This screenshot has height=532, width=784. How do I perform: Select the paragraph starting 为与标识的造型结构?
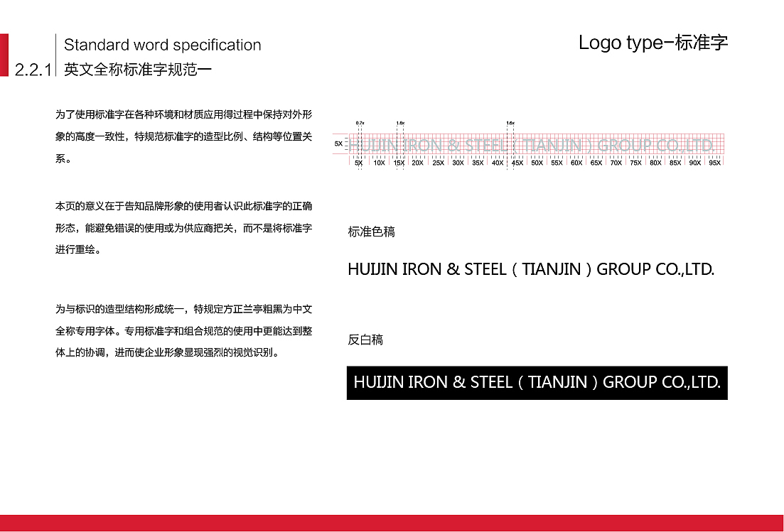coord(183,331)
